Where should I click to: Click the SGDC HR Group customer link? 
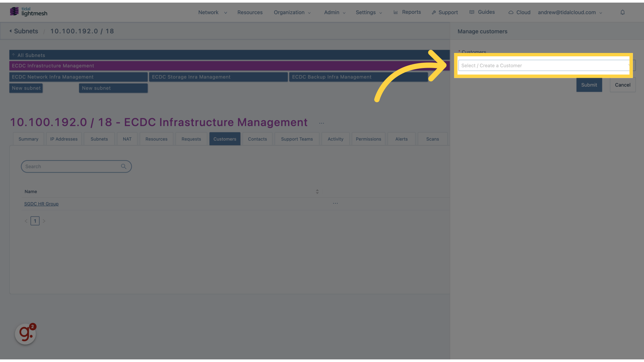(x=41, y=204)
